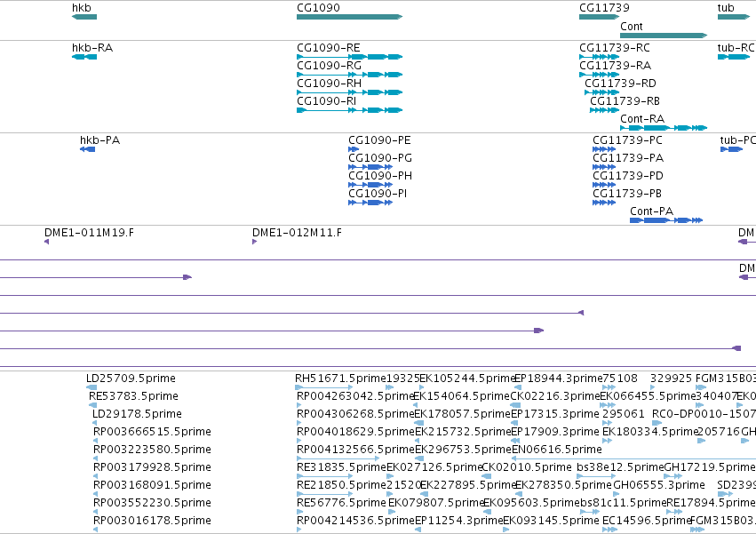Image resolution: width=756 pixels, height=534 pixels.
Task: Click the DME1-011M19.F marker
Action: coord(47,242)
